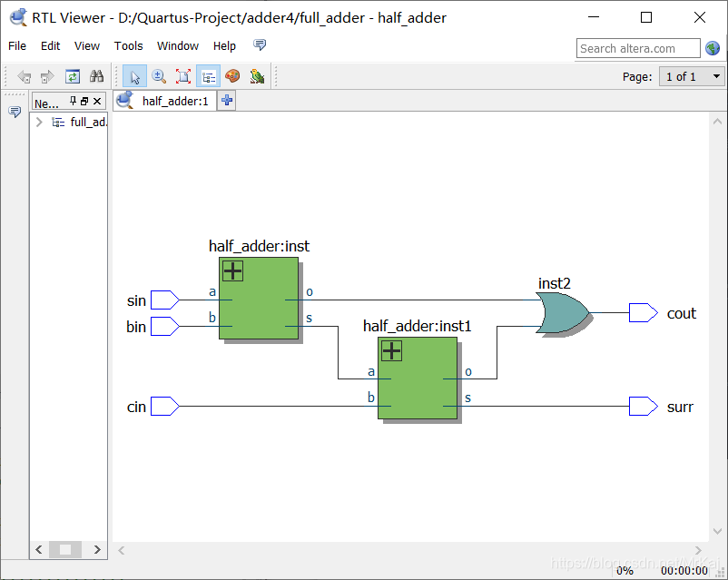Select the cin input pin

(165, 407)
